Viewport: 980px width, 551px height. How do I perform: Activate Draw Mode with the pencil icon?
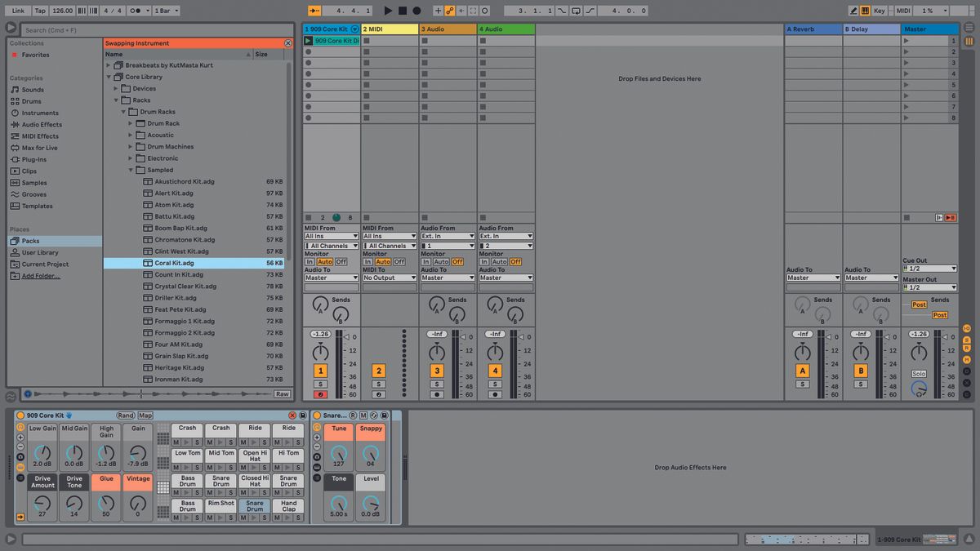coord(853,11)
